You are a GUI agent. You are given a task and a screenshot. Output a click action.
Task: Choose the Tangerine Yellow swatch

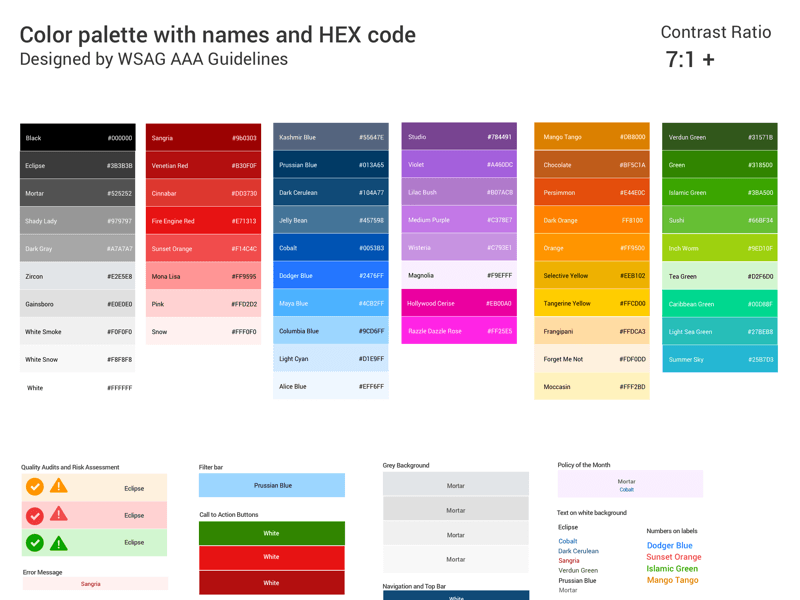tap(592, 303)
